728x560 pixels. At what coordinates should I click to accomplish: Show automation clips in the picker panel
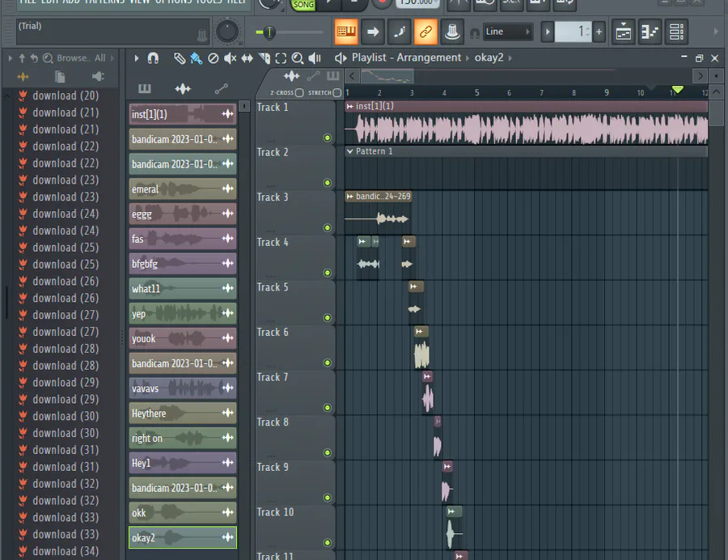(221, 88)
